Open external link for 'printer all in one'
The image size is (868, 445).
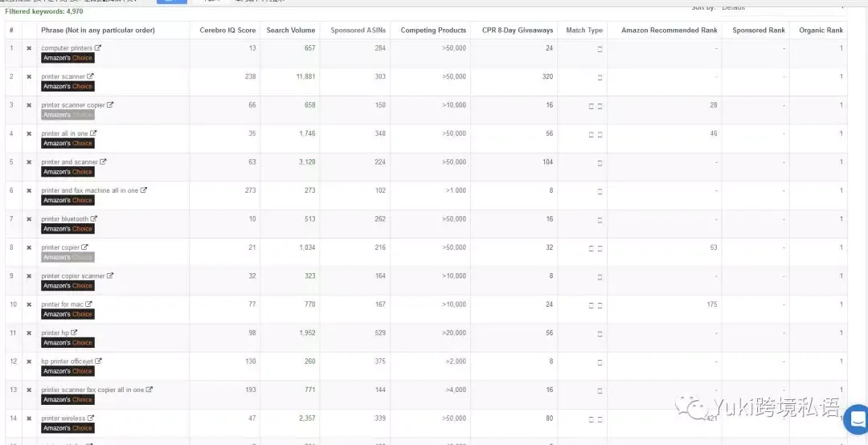[x=93, y=133]
